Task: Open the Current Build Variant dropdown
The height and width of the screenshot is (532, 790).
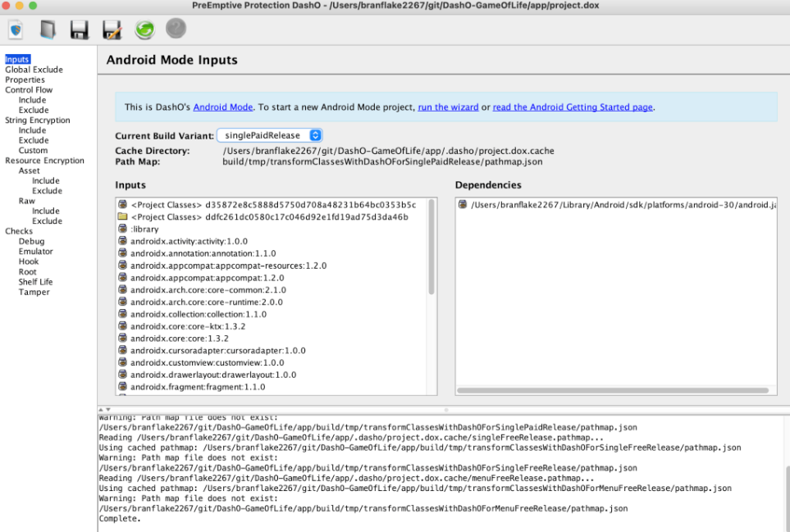Action: coord(270,135)
